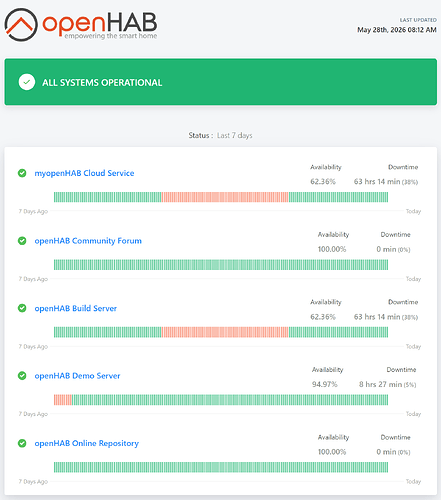The image size is (441, 500).
Task: Click the Downtime label for Demo Server
Action: click(401, 369)
